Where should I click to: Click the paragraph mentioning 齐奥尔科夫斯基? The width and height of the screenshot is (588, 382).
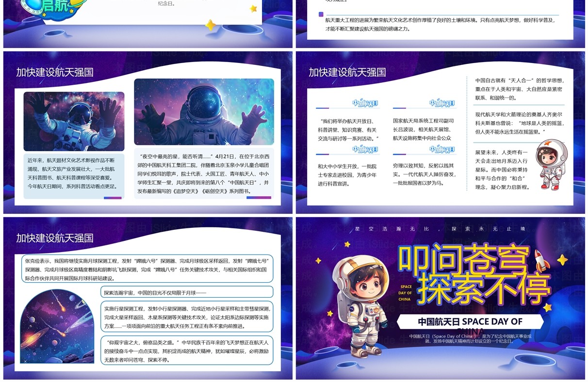point(519,123)
